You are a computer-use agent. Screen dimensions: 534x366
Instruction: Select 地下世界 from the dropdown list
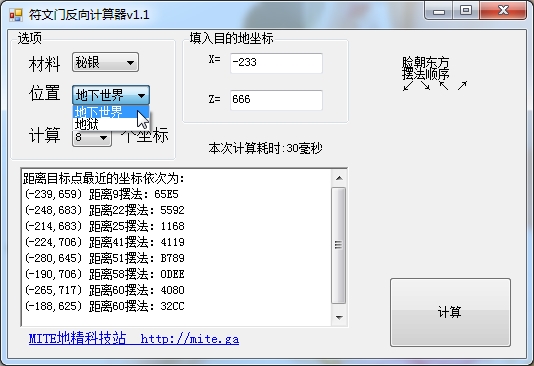pos(111,112)
